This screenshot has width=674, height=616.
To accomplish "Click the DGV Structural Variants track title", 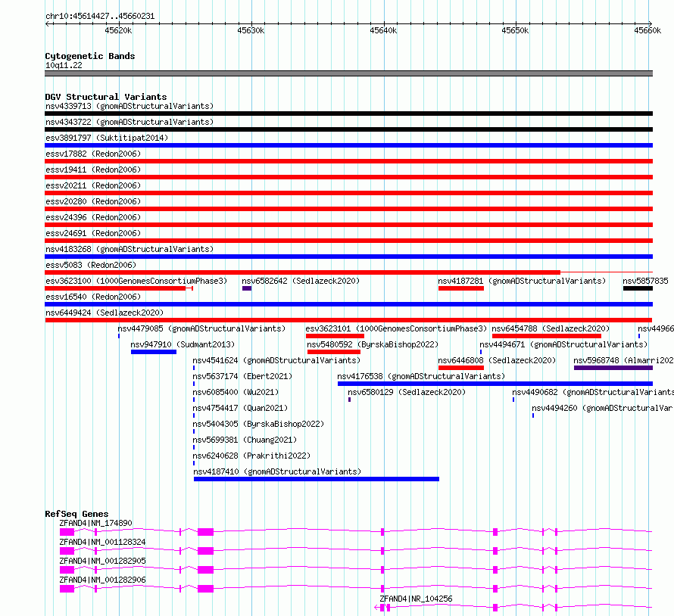I will click(x=106, y=97).
